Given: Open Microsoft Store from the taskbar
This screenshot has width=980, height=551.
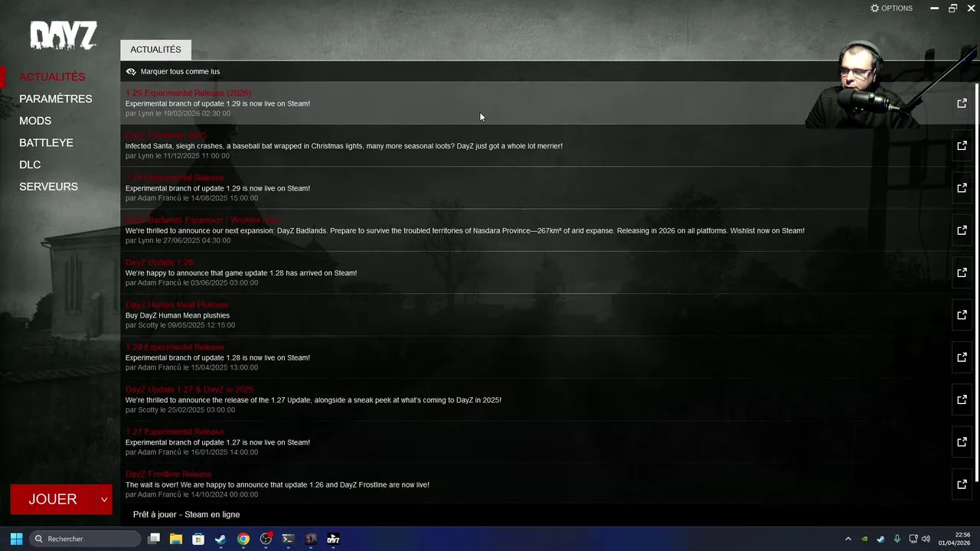Looking at the screenshot, I should click(198, 539).
